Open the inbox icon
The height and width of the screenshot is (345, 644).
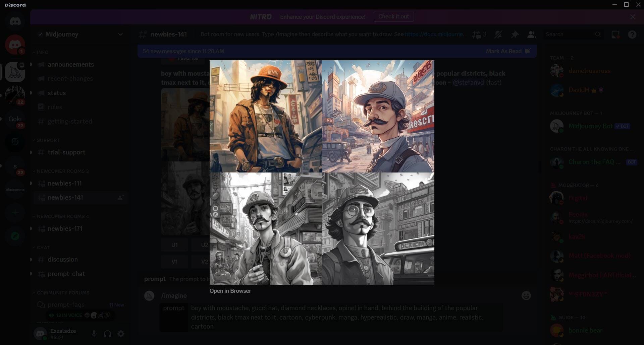point(615,34)
